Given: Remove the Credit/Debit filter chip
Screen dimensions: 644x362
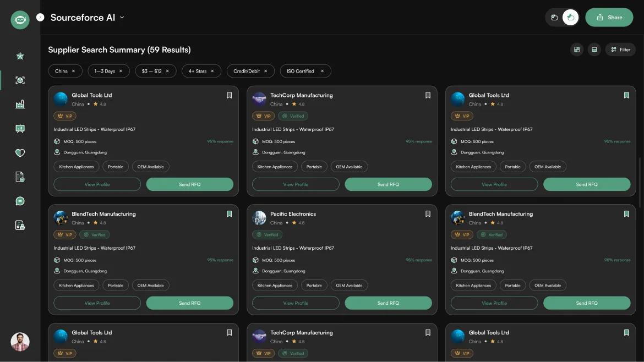Looking at the screenshot, I should tap(266, 71).
